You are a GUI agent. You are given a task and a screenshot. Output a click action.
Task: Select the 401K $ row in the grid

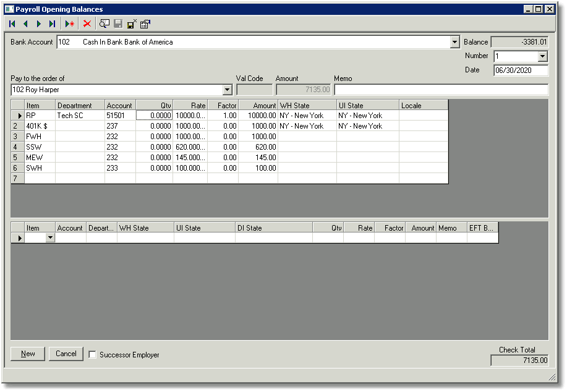coord(229,126)
